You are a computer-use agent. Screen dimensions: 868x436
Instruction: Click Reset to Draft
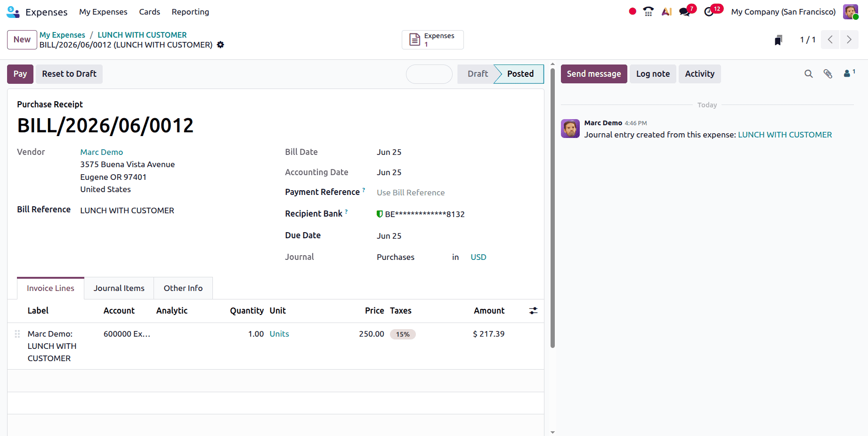[x=69, y=74]
